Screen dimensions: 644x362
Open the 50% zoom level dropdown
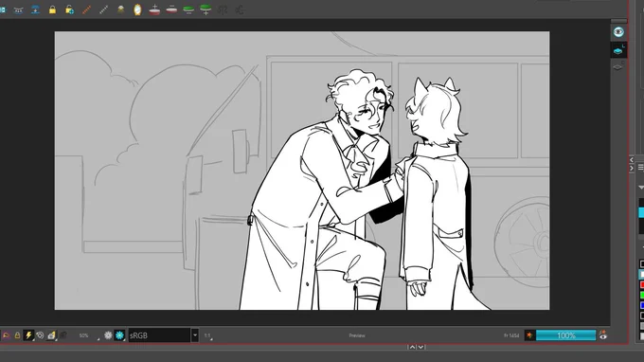[89, 335]
